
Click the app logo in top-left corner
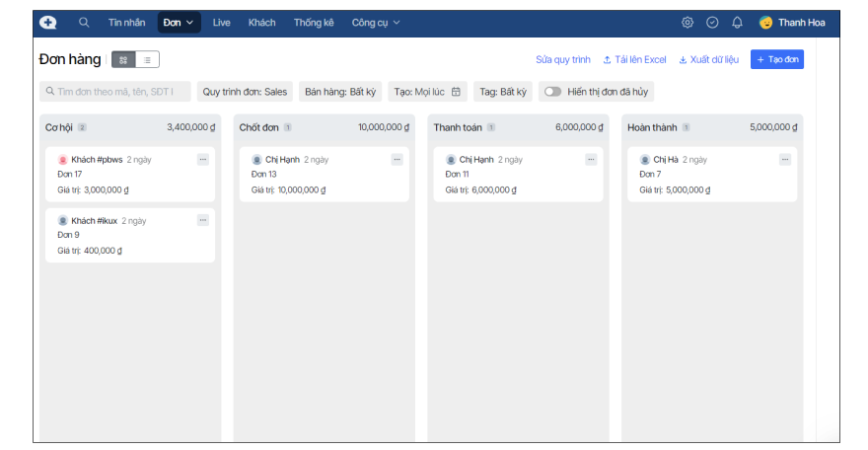48,23
